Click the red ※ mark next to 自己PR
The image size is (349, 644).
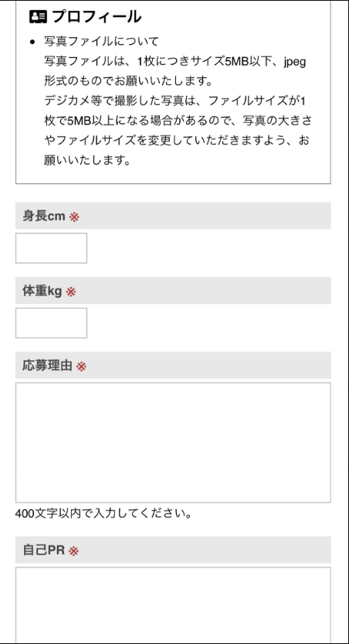point(73,551)
